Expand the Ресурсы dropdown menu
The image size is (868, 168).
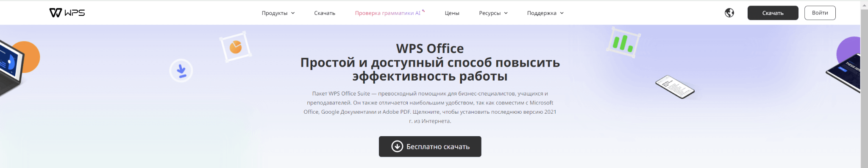tap(493, 13)
